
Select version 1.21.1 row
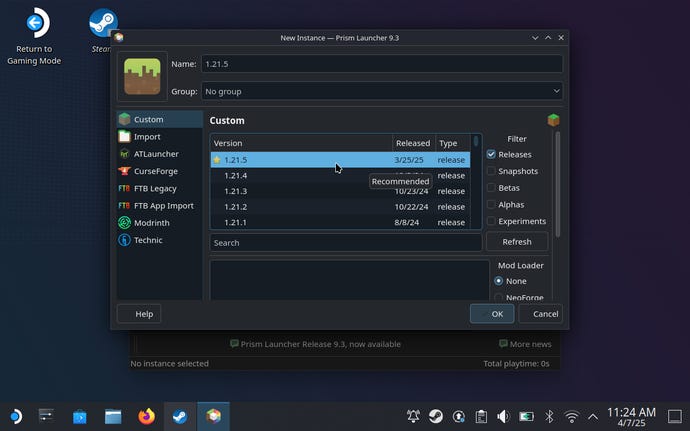(340, 222)
